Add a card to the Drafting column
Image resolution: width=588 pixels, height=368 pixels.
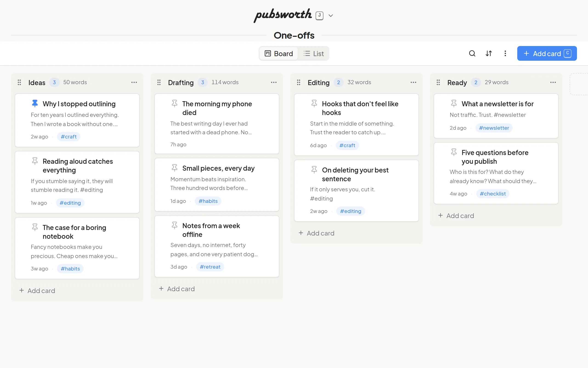tap(177, 289)
